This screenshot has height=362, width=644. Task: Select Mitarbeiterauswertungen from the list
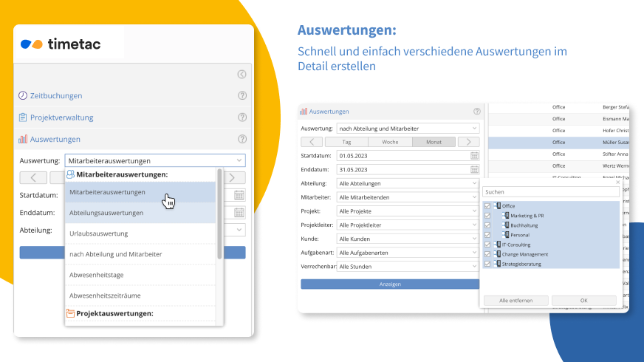tap(140, 192)
